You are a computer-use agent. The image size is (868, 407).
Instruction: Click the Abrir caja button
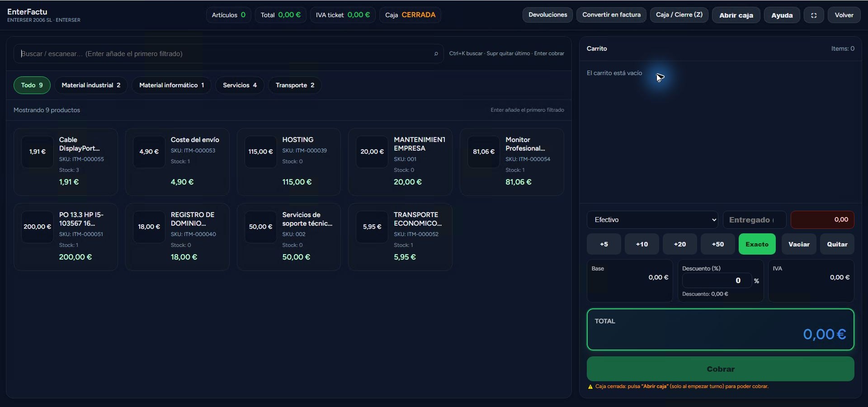click(x=736, y=15)
